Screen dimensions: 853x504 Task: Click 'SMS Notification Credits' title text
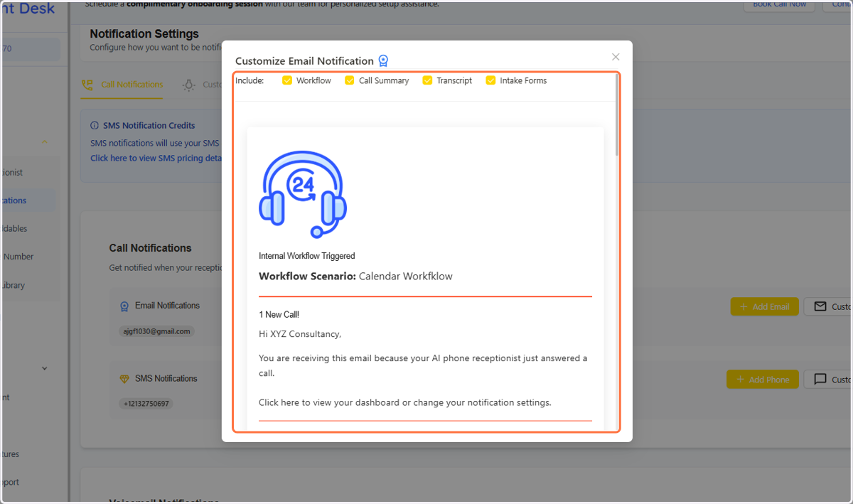[149, 126]
